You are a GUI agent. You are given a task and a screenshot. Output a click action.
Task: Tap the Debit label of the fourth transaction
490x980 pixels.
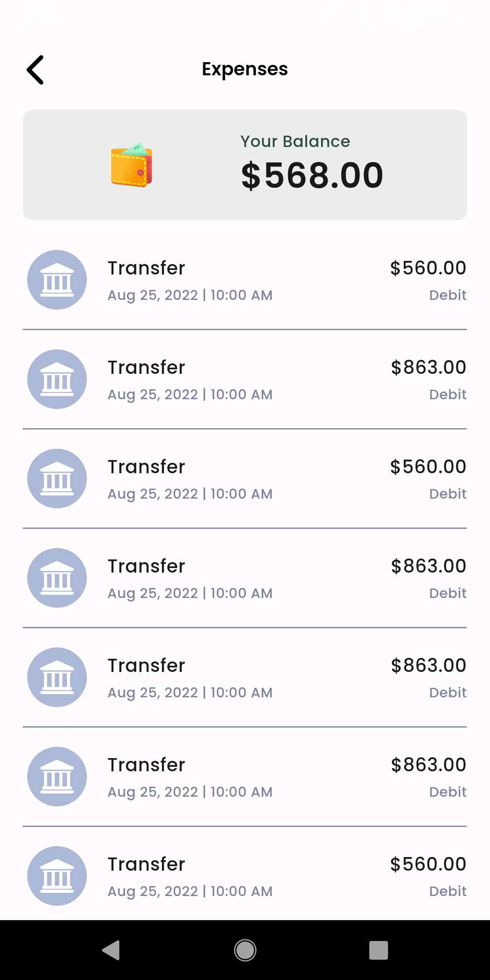point(448,593)
